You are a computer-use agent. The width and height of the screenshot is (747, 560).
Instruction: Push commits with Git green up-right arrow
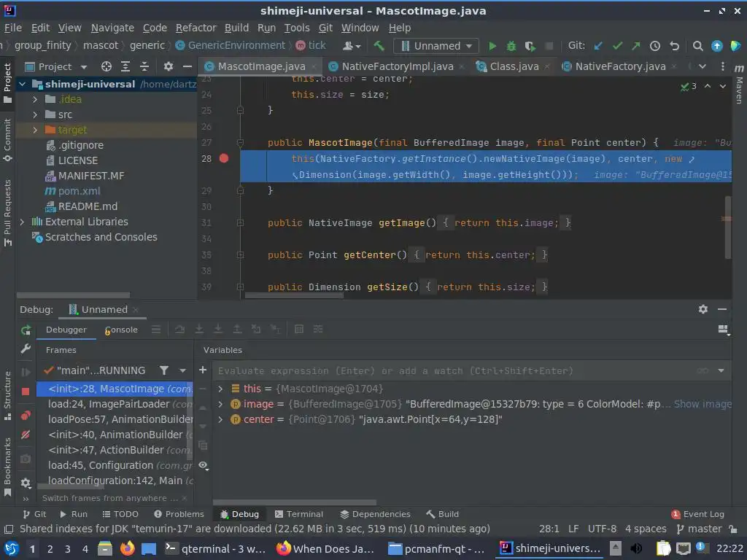tap(636, 46)
